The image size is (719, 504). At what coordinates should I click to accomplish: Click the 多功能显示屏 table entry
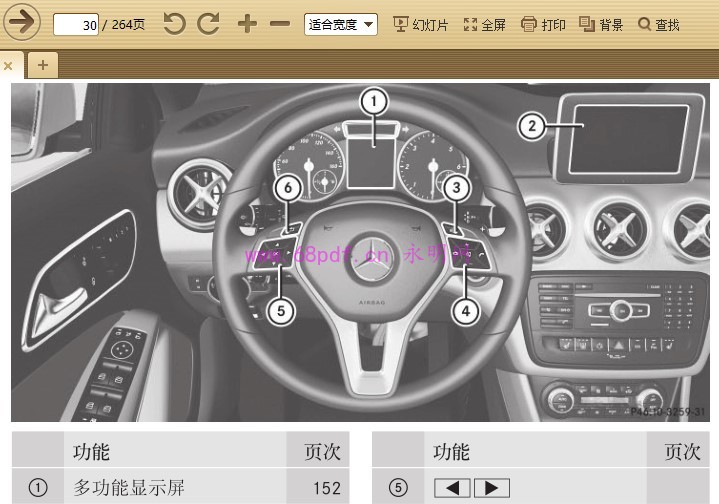click(x=129, y=487)
